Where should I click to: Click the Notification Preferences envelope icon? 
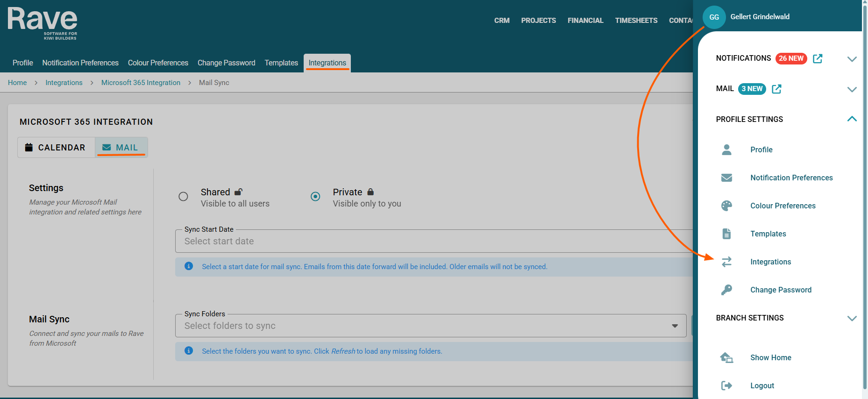click(x=726, y=178)
